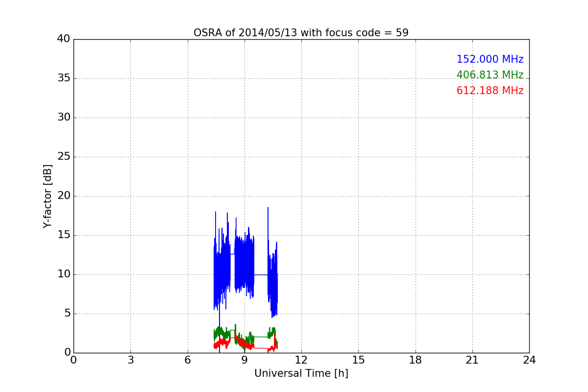This screenshot has height=392, width=588.
Task: Click the y-axis tick label 25
Action: pyautogui.click(x=64, y=157)
